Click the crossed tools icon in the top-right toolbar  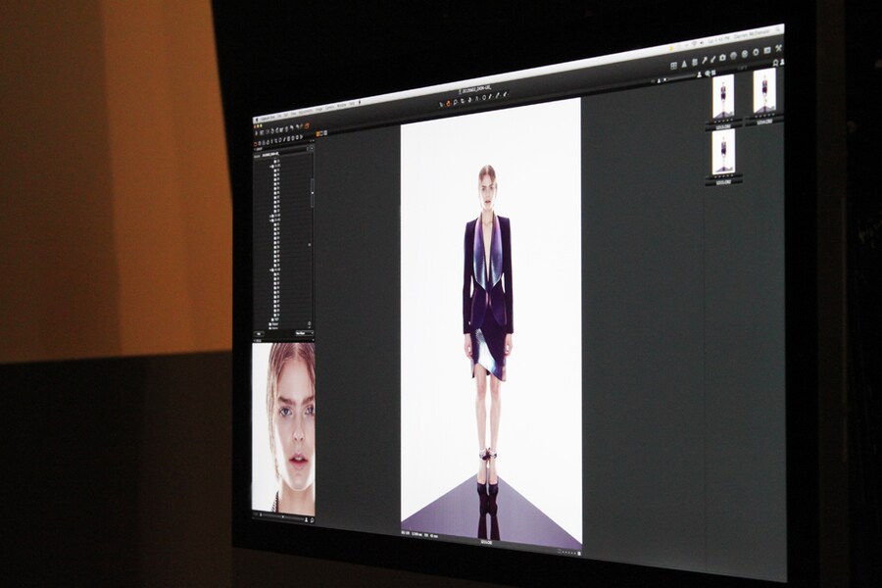pos(778,48)
